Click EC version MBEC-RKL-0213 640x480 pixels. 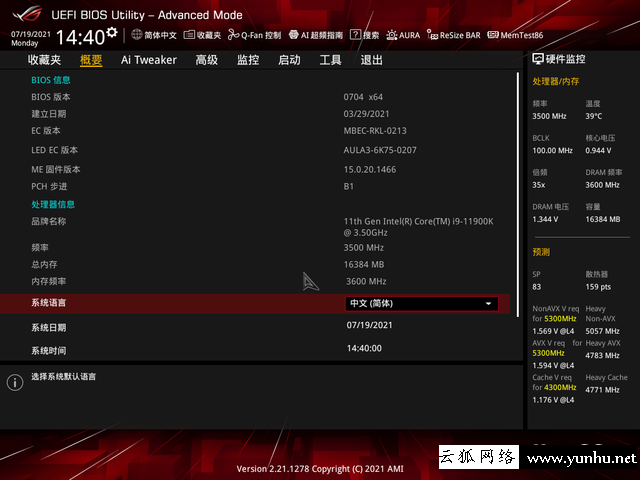[375, 131]
